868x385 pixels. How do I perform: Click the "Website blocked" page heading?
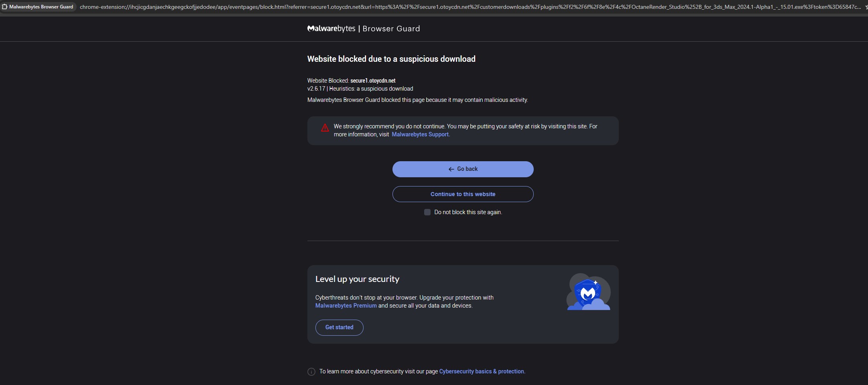click(x=391, y=59)
